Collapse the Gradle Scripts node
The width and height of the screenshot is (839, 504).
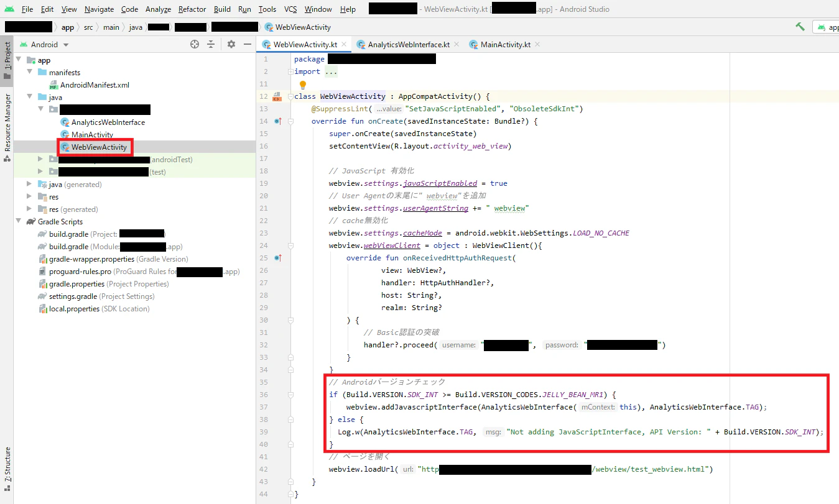(18, 221)
